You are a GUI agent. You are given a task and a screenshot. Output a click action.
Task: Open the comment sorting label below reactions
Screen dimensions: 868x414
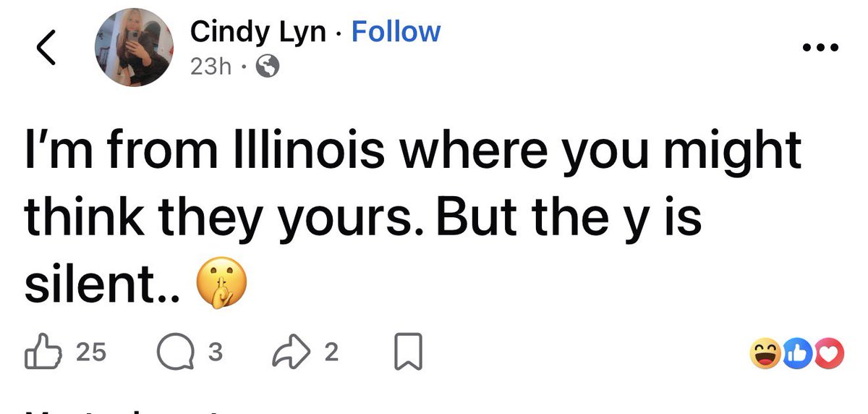(x=123, y=409)
